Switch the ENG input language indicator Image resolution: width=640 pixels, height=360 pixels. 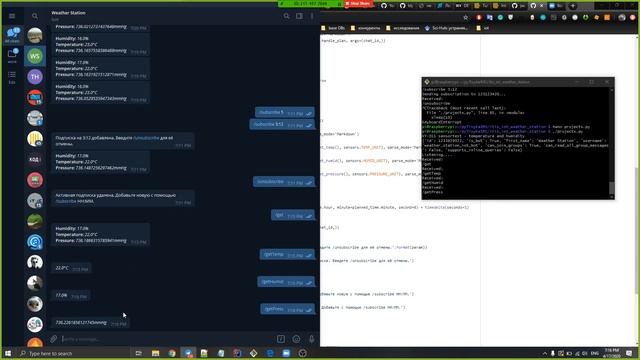click(x=595, y=353)
